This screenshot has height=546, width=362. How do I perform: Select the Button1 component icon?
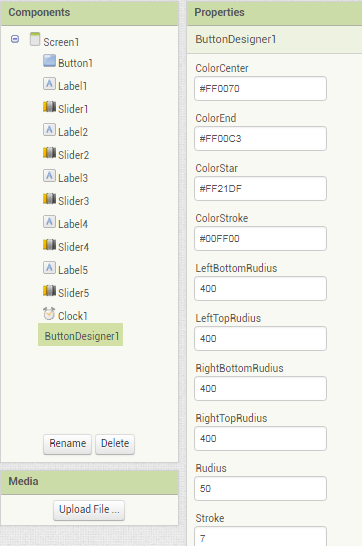49,61
